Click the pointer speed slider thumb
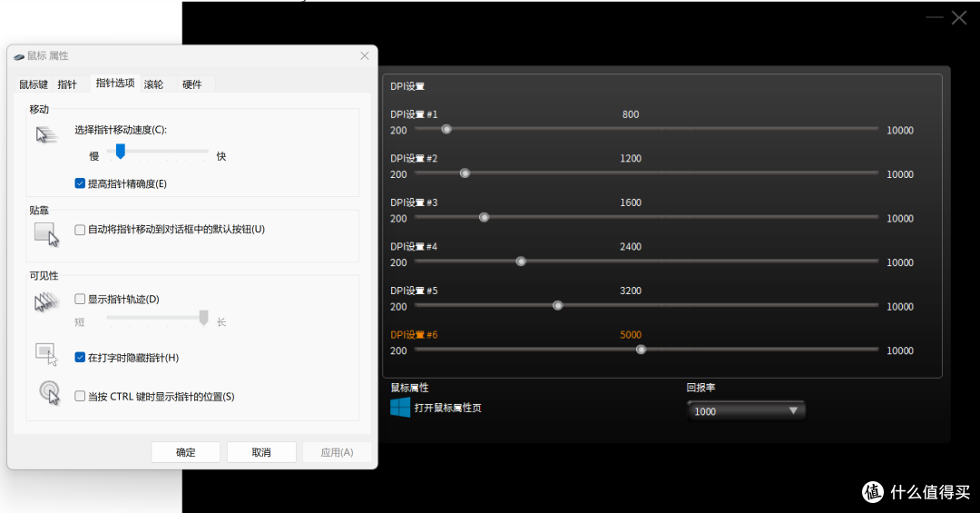Viewport: 980px width, 513px height. pos(121,151)
